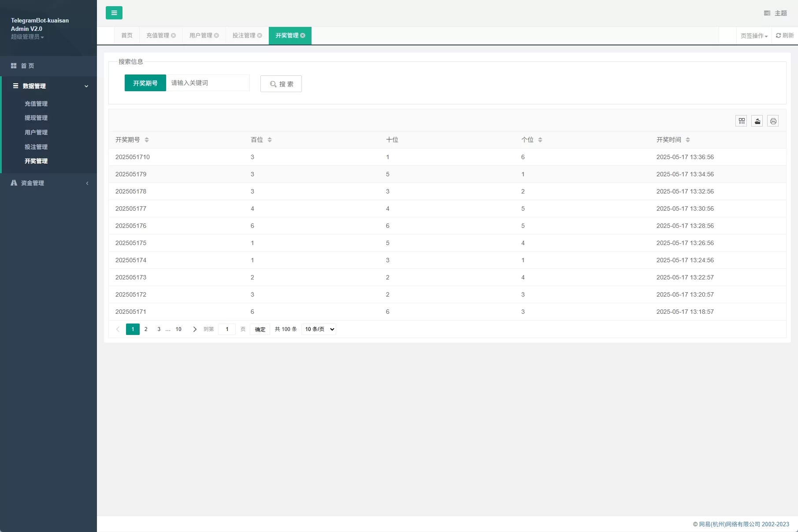Open 提现管理 in the sidebar
The width and height of the screenshot is (798, 532).
[36, 118]
